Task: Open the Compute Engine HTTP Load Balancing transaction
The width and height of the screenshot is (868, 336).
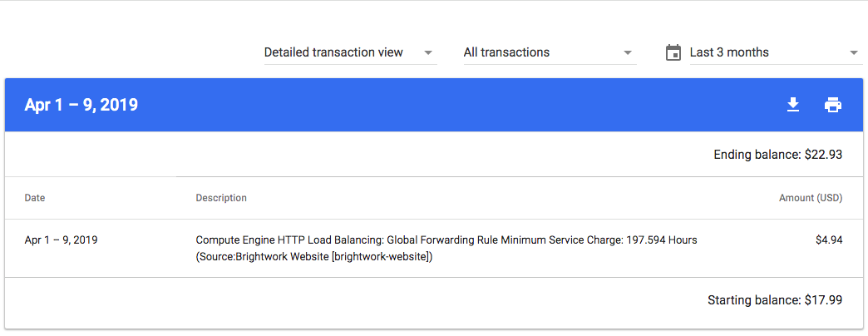Action: pyautogui.click(x=434, y=249)
